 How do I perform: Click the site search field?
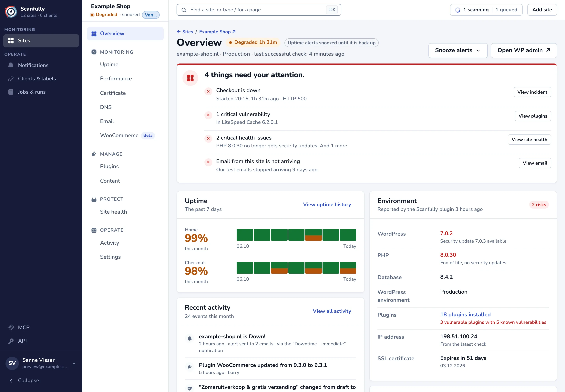259,10
